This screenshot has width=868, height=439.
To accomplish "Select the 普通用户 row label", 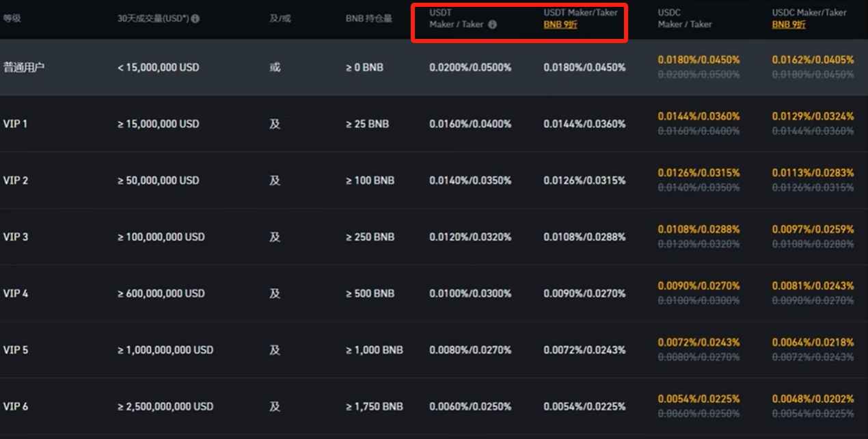I will click(24, 68).
